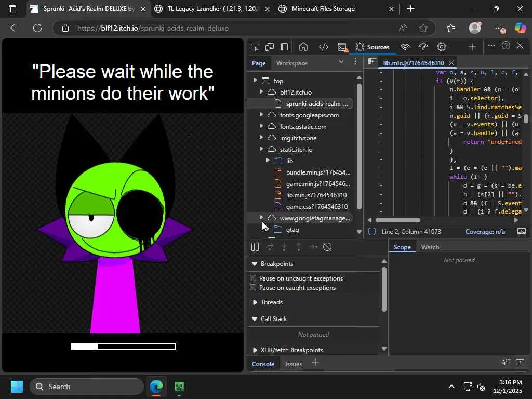Reload the page with Refresh icon

click(37, 28)
